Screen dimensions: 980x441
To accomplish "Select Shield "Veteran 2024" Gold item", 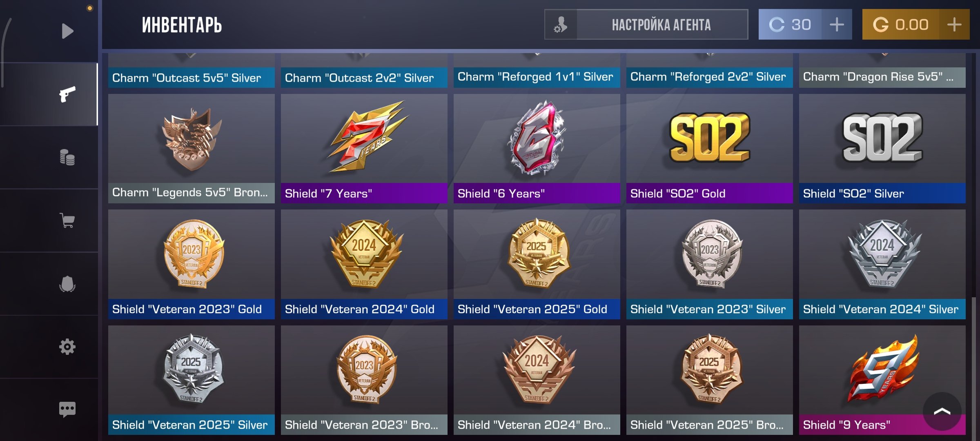I will pos(364,264).
